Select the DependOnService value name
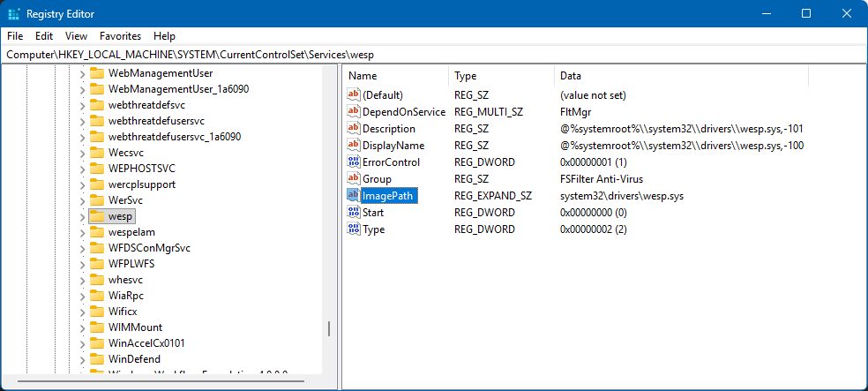The width and height of the screenshot is (868, 391). 403,112
